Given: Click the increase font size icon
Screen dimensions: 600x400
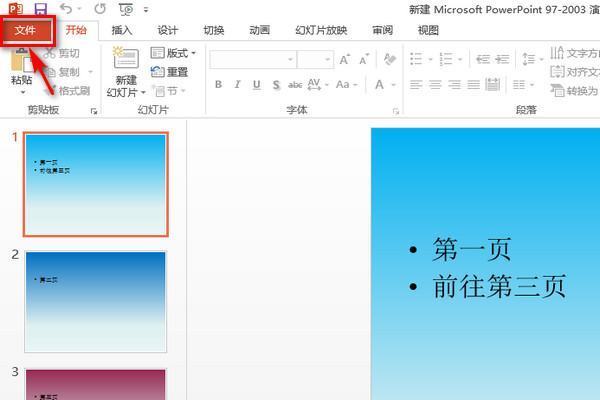Looking at the screenshot, I should click(x=344, y=60).
